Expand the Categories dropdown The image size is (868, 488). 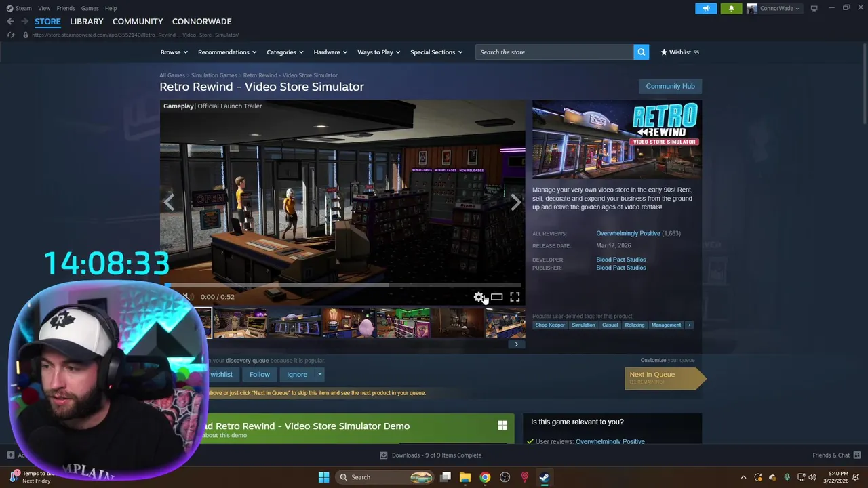[x=285, y=52]
